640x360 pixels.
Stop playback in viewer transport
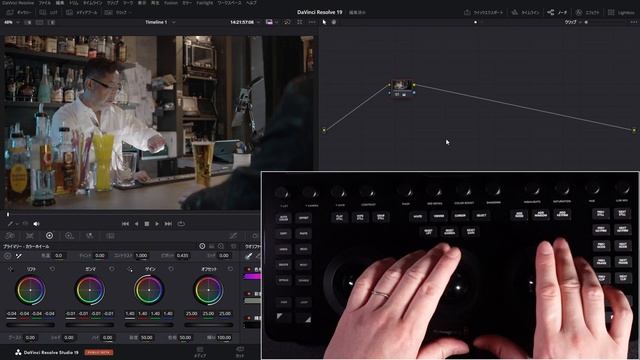147,224
